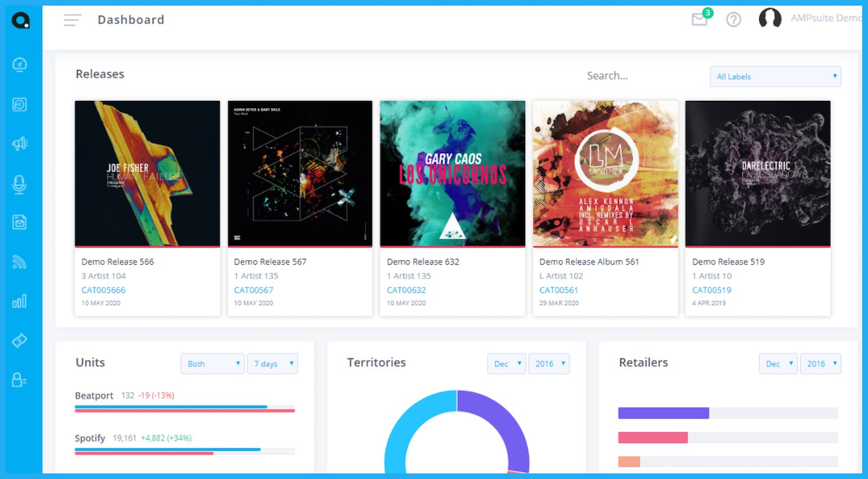The width and height of the screenshot is (868, 479).
Task: Open the Retailers 2016 year dropdown
Action: click(x=821, y=364)
